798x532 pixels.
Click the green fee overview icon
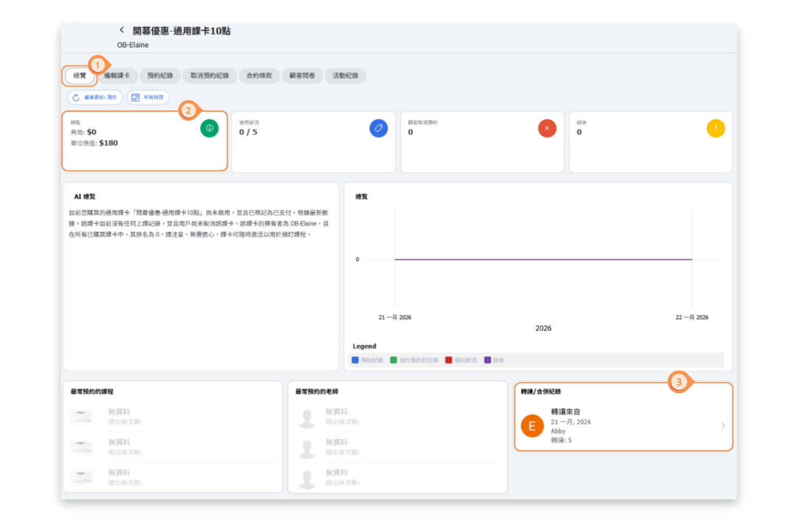point(209,128)
